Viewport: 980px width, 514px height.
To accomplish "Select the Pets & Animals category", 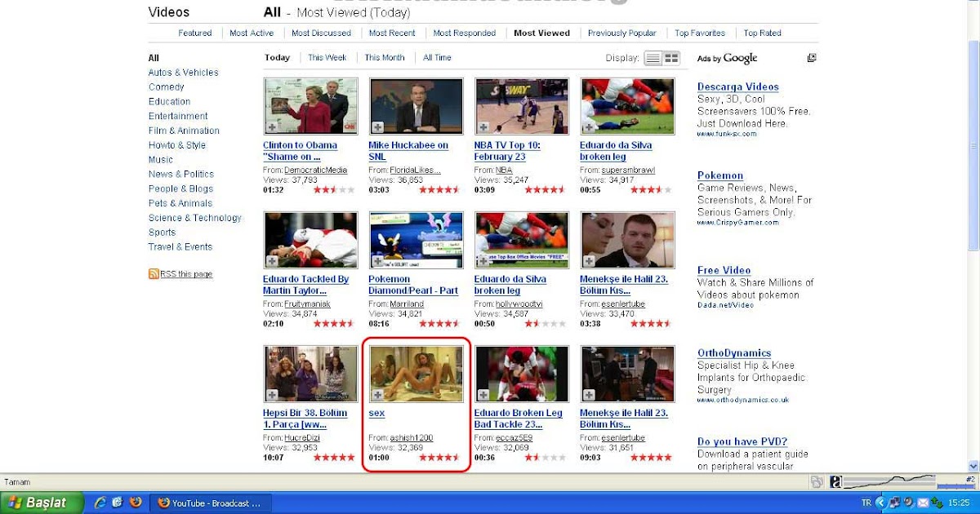I will click(180, 204).
